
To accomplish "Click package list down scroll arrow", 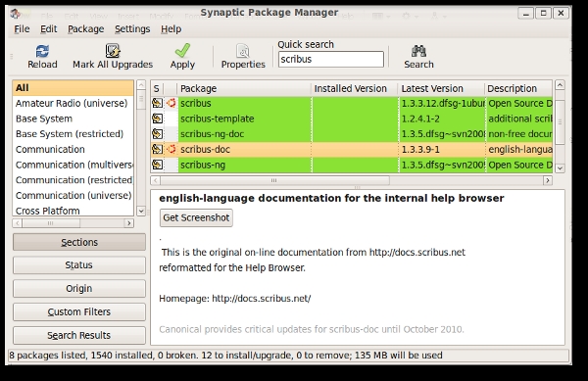I will (560, 168).
